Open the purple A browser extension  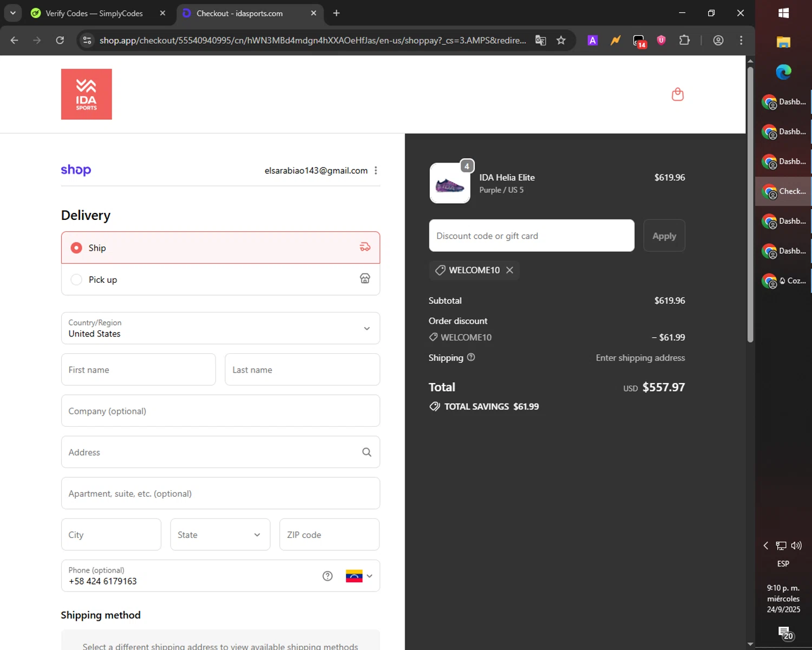(x=593, y=40)
